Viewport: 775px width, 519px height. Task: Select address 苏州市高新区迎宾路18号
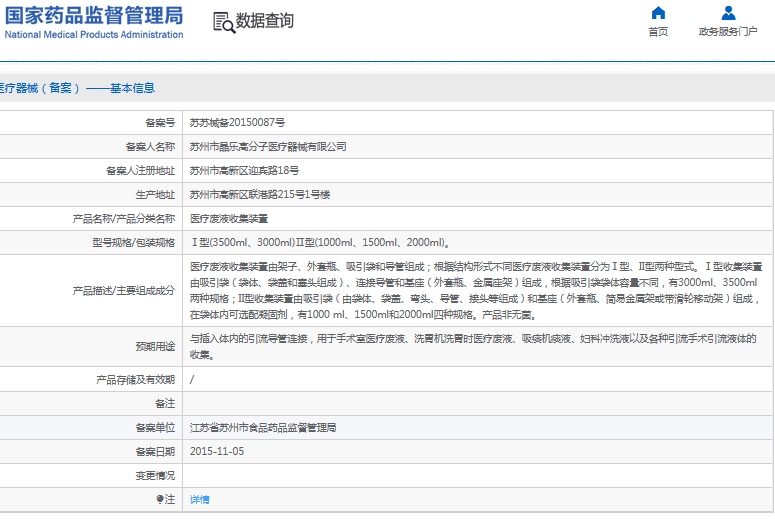(244, 171)
